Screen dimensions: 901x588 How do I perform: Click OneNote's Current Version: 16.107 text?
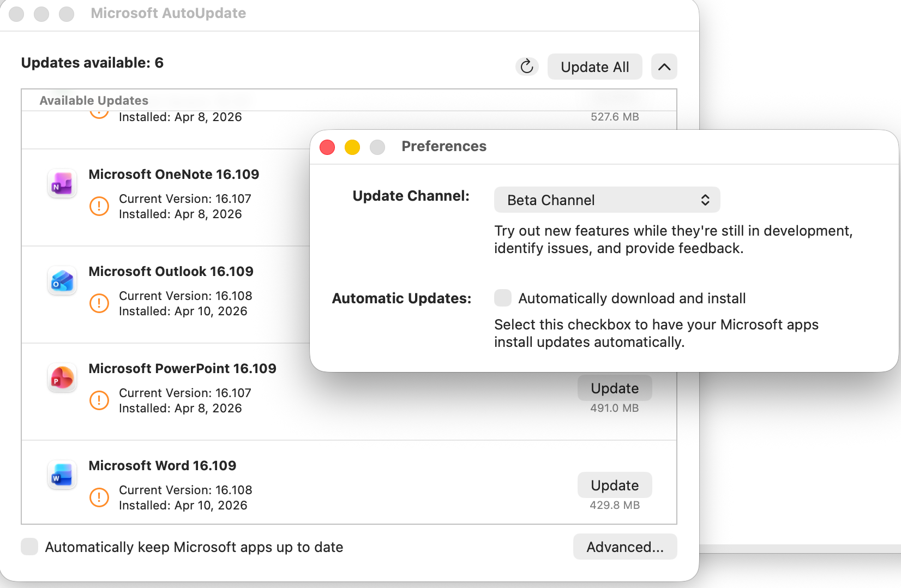(x=185, y=199)
